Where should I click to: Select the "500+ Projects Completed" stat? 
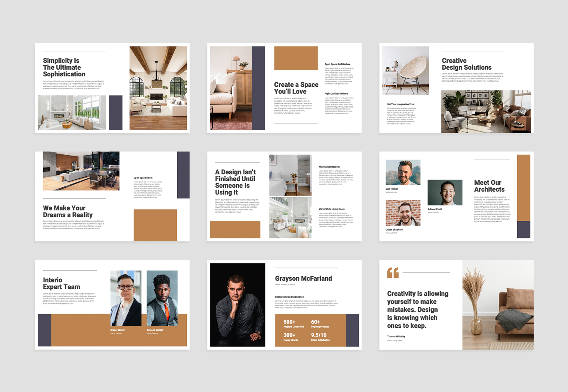pyautogui.click(x=293, y=324)
